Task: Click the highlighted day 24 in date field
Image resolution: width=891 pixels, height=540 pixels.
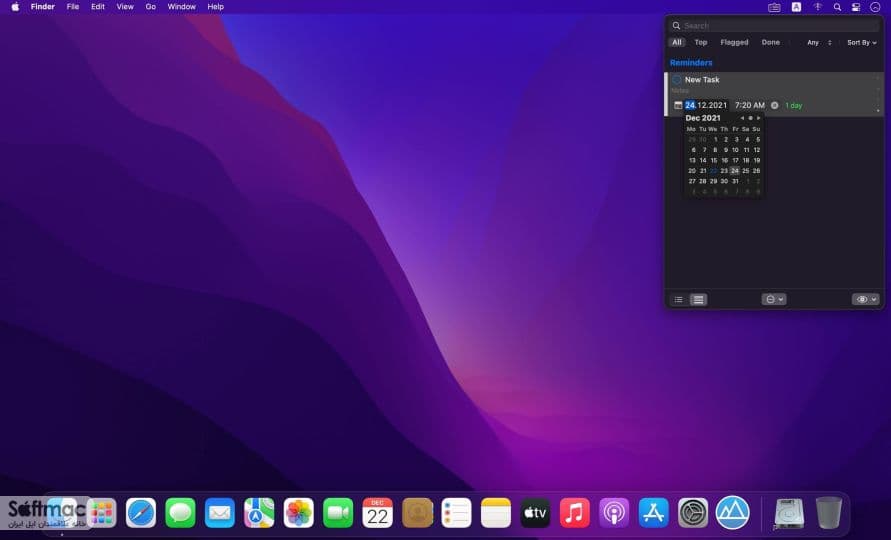Action: [690, 105]
